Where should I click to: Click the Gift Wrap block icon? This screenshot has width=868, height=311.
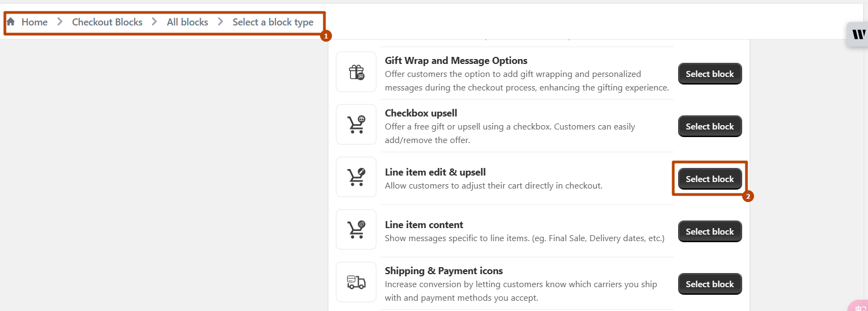(x=356, y=72)
